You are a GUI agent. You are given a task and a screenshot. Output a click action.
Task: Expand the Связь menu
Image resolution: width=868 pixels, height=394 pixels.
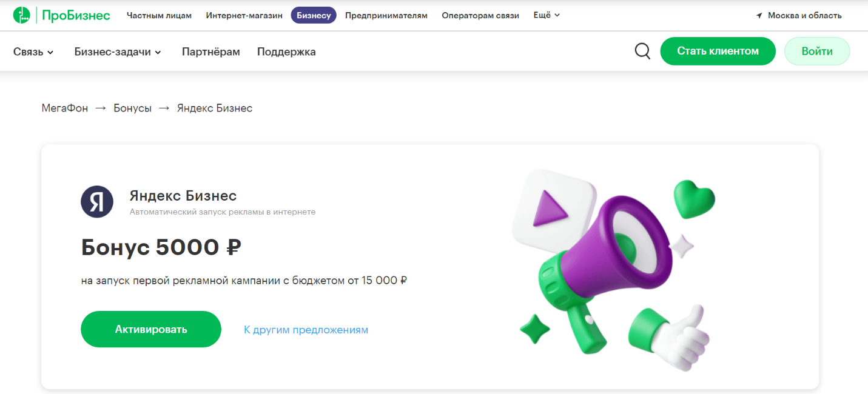tap(33, 52)
